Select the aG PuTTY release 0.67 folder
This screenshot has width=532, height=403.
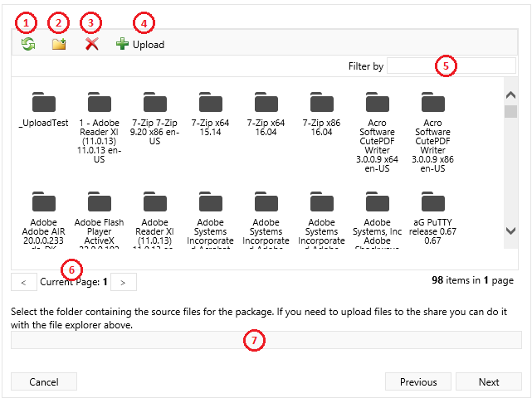[432, 202]
